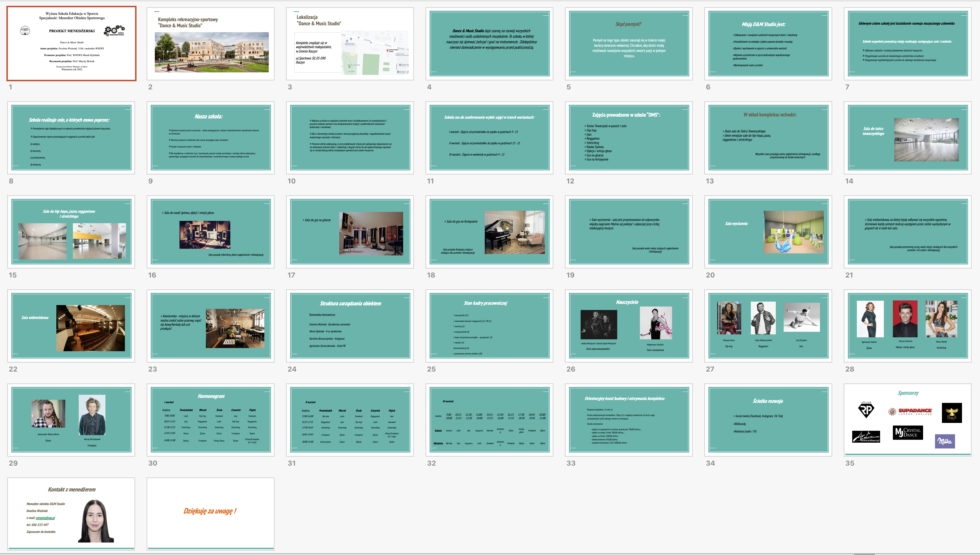Viewport: 980px width, 555px height.
Task: Select the 'Nasza szkoła' slide thumbnail
Action: tap(211, 138)
